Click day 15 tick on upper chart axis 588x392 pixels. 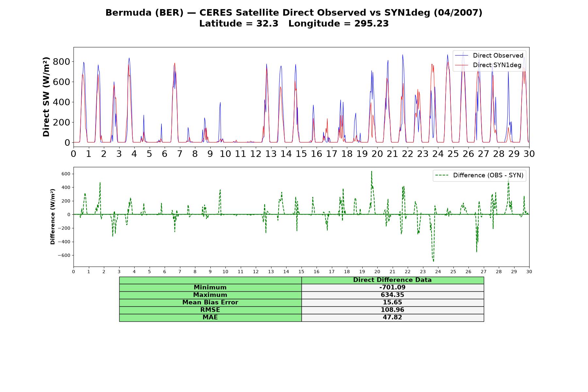[301, 154]
